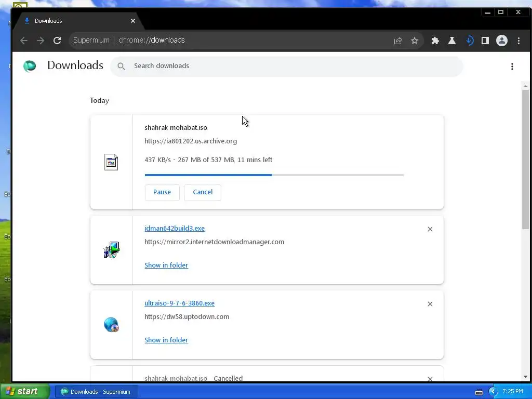Open the downloads toolbar bubble icon
The image size is (532, 399).
point(469,41)
